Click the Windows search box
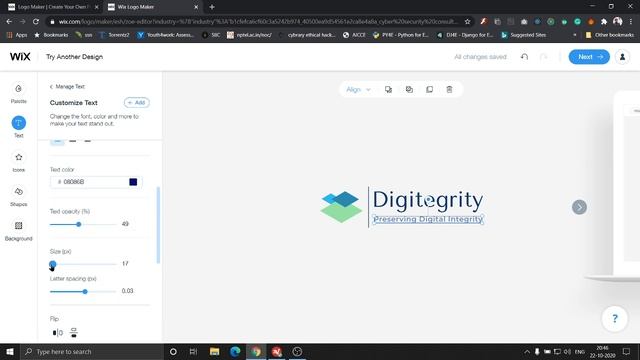 point(91,351)
